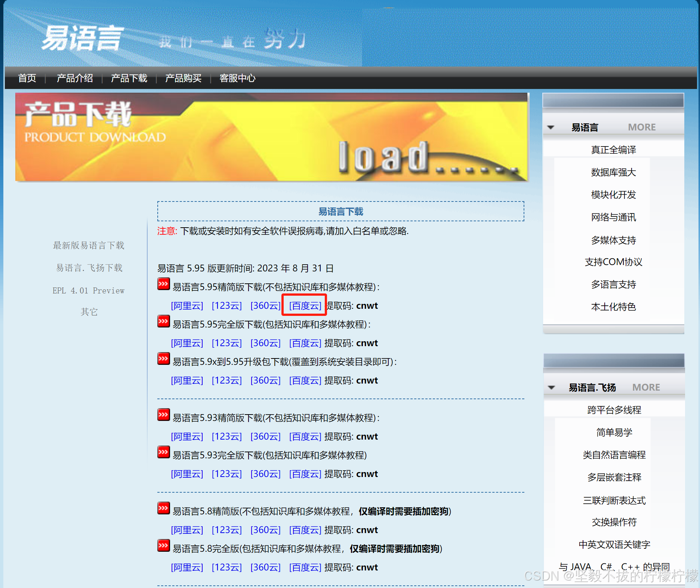Select EPL 4.01 Preview in left menu

pyautogui.click(x=89, y=290)
